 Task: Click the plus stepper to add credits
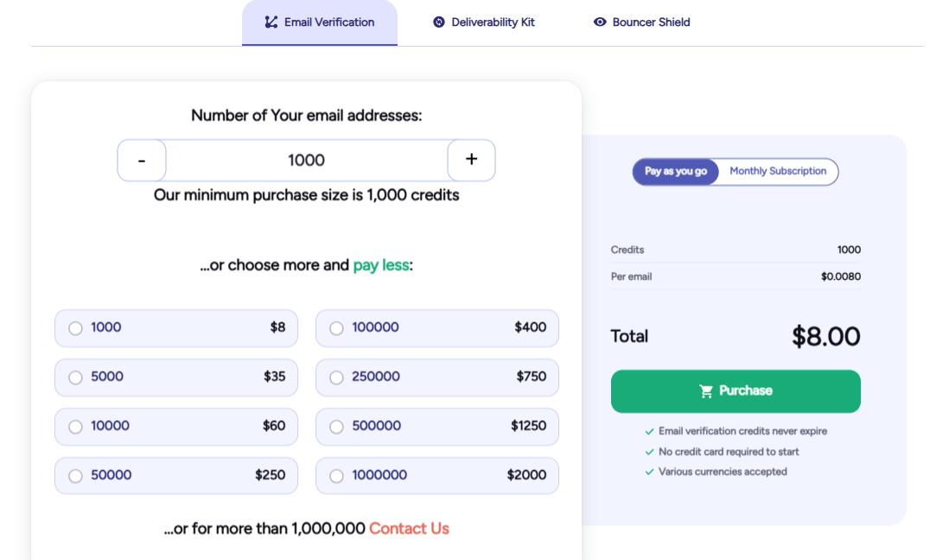point(471,160)
